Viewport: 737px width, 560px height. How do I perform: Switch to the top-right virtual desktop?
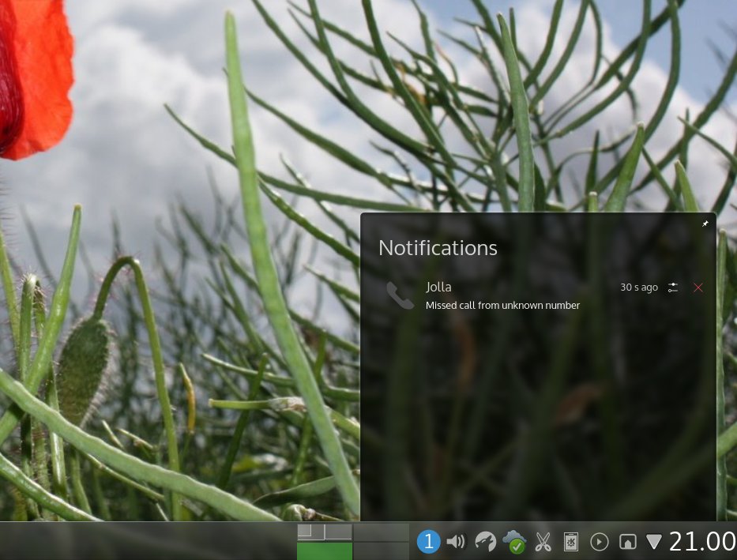(x=382, y=532)
